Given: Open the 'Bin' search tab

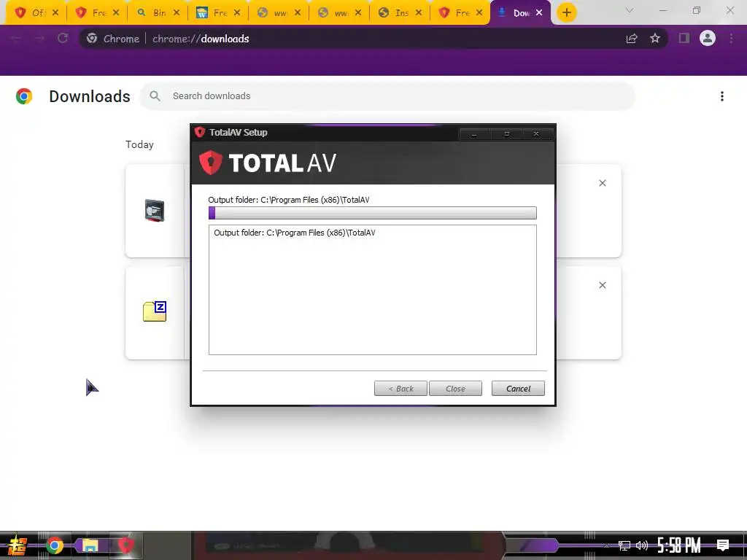Looking at the screenshot, I should [x=152, y=13].
